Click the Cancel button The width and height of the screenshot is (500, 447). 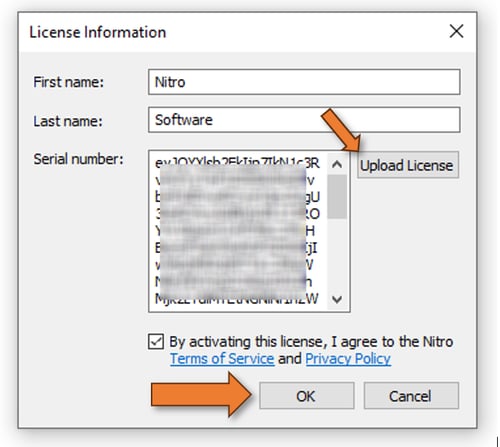coord(411,396)
